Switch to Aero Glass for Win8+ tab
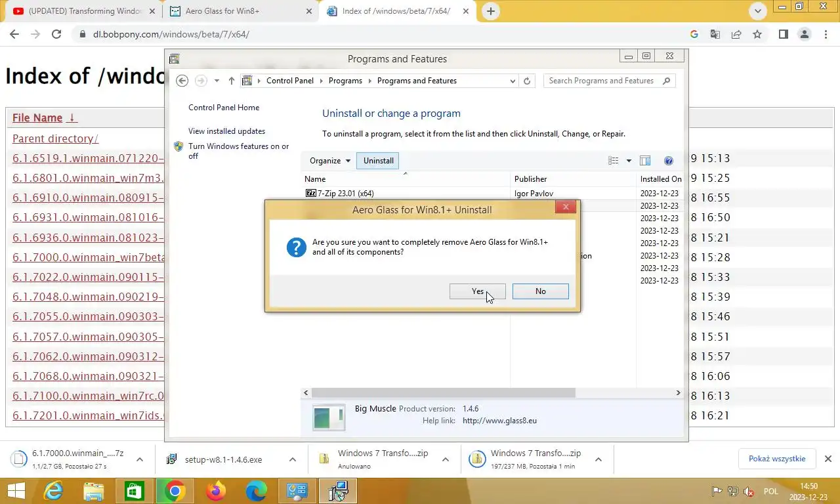Viewport: 840px width, 504px height. click(x=241, y=11)
